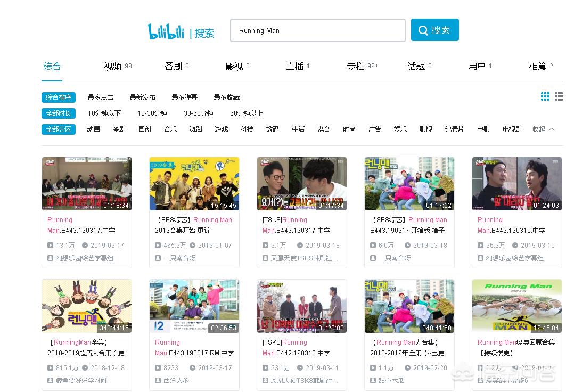Filter by 舞蹈 category
Screen dimensions: 566x392
(x=195, y=129)
